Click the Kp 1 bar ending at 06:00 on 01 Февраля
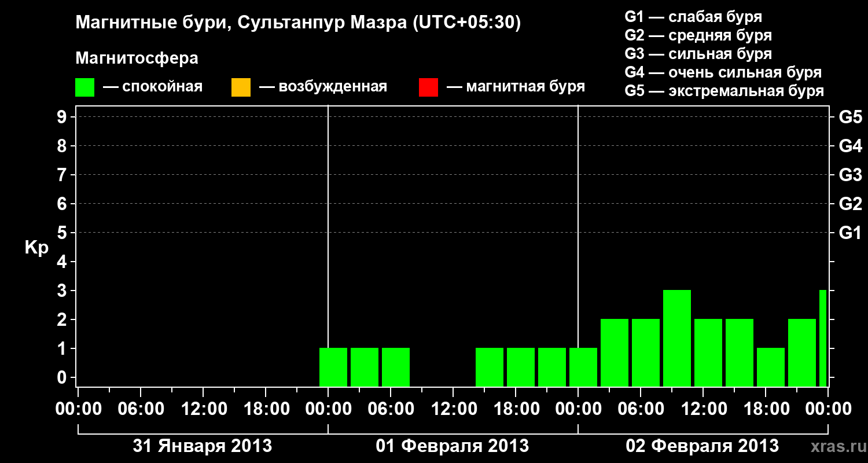This screenshot has height=463, width=868. [365, 367]
